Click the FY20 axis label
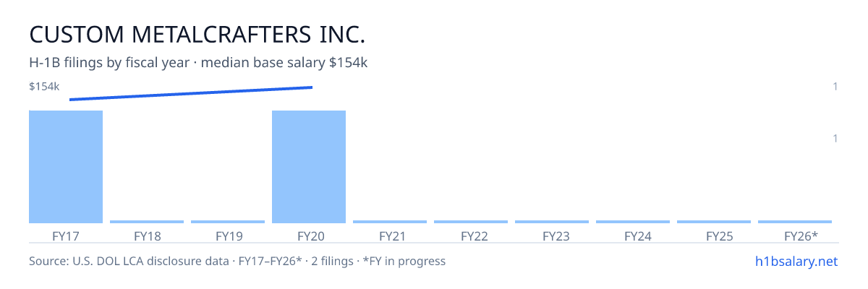The width and height of the screenshot is (868, 289). point(309,236)
